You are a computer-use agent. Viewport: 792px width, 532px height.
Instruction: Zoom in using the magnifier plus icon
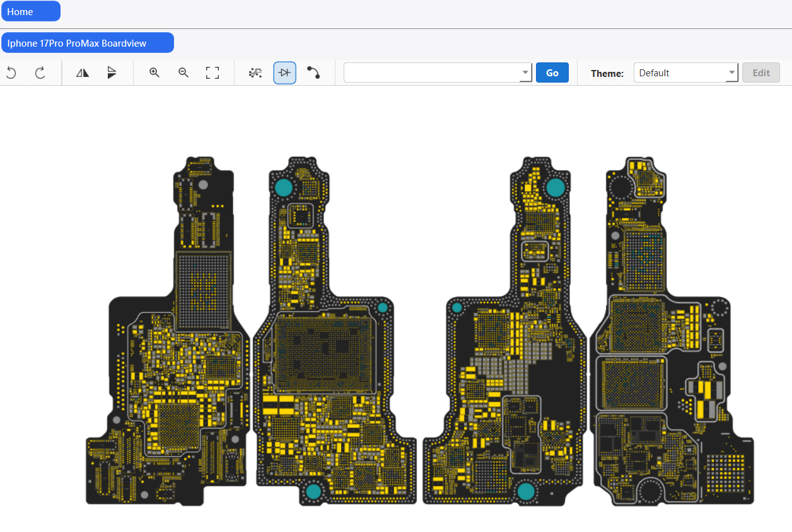coord(154,72)
